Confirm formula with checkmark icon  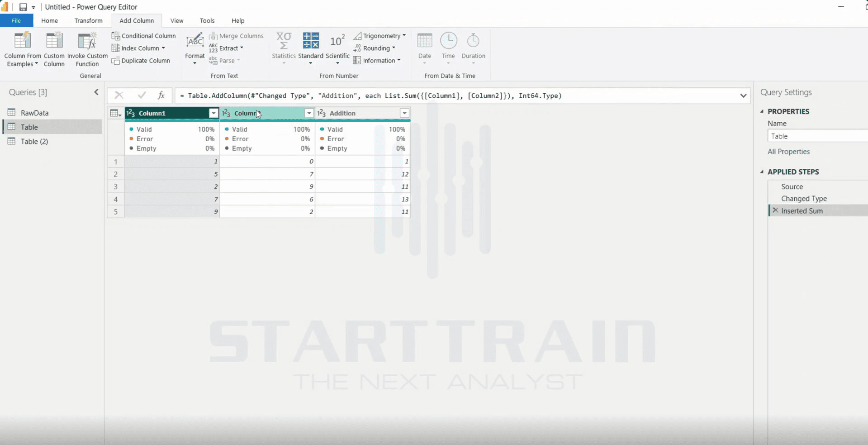coord(142,95)
